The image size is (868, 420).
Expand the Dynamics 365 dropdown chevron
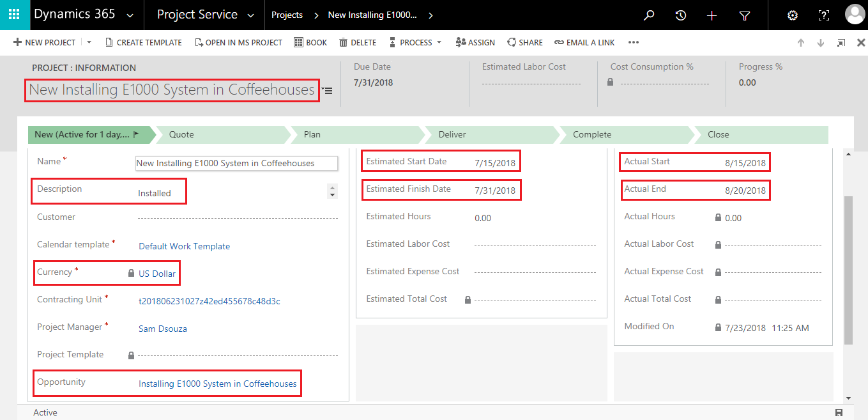130,15
